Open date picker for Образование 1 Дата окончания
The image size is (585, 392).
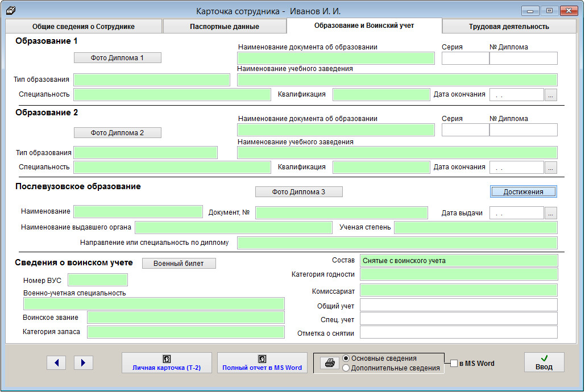coord(551,95)
